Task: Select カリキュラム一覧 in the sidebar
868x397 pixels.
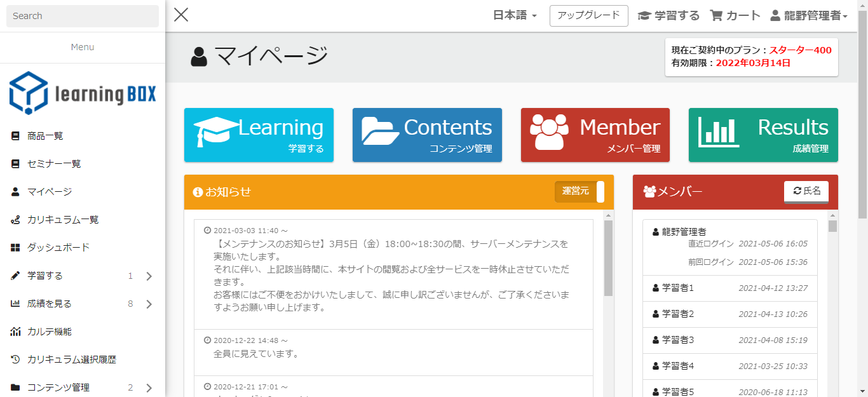Action: coord(62,220)
